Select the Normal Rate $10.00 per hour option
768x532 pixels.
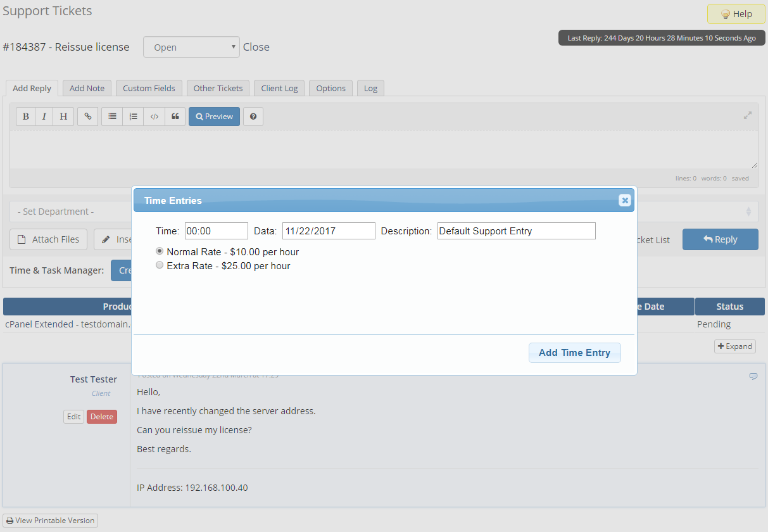click(160, 251)
